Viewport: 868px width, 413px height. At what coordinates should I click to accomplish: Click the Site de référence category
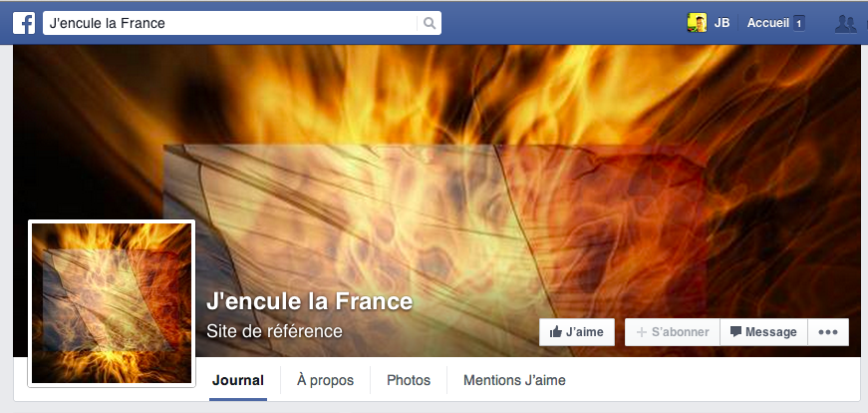[275, 331]
